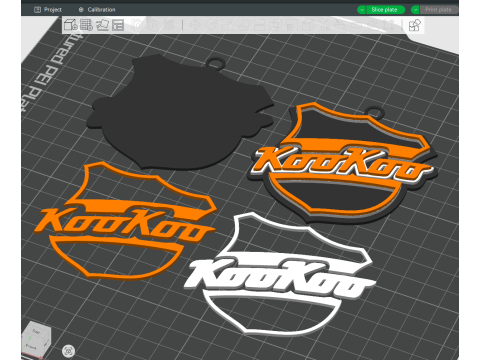The height and width of the screenshot is (360, 480).
Task: Expand the Print plate dropdown arrow
Action: tap(415, 10)
